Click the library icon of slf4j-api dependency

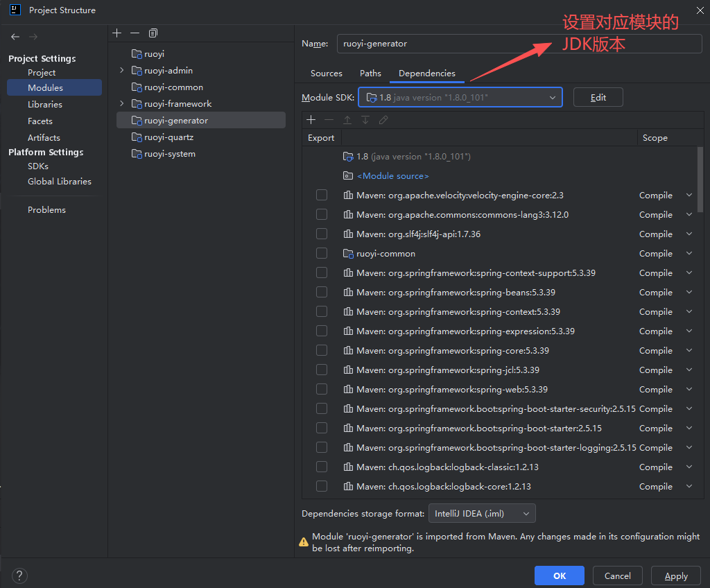(x=348, y=234)
